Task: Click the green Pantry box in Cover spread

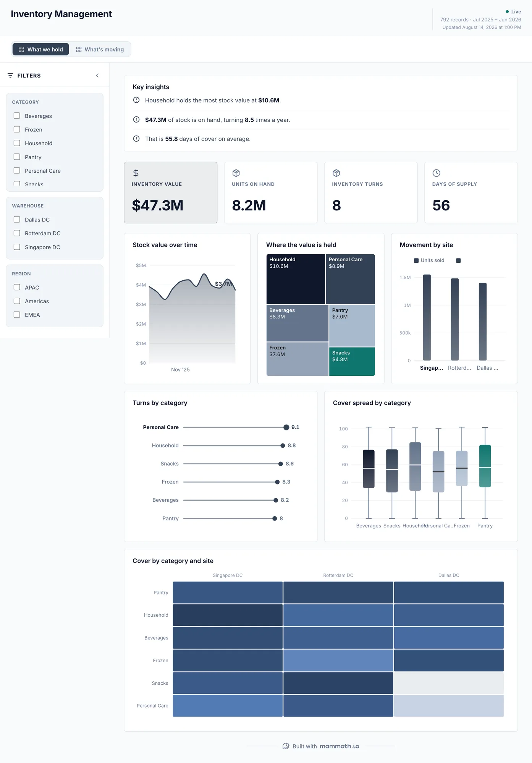Action: [x=485, y=466]
